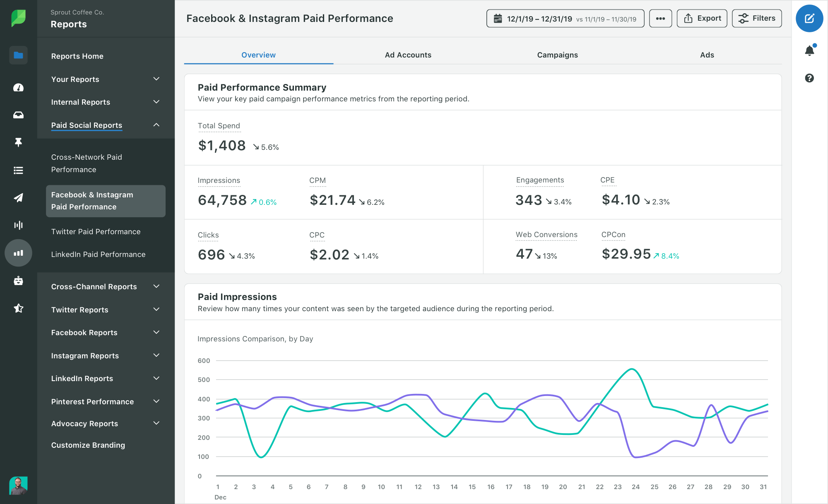The image size is (828, 504).
Task: Click the Paid Impressions heading
Action: click(237, 297)
